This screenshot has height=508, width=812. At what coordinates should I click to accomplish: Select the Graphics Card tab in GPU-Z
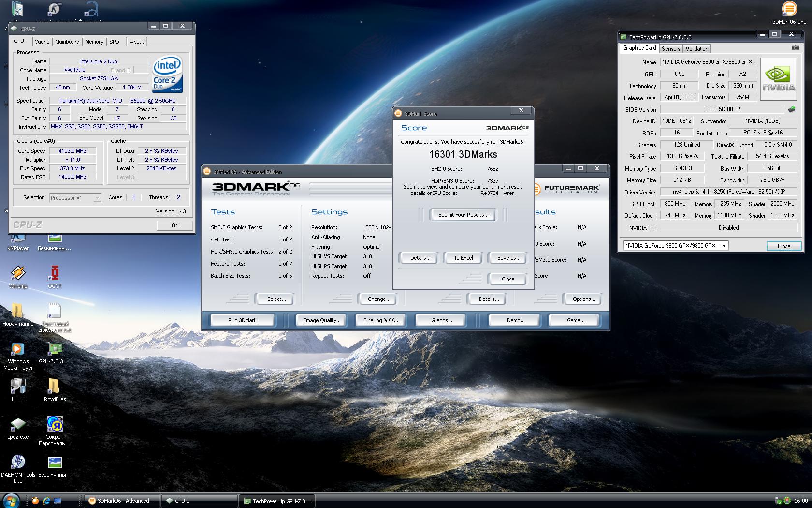pyautogui.click(x=639, y=48)
